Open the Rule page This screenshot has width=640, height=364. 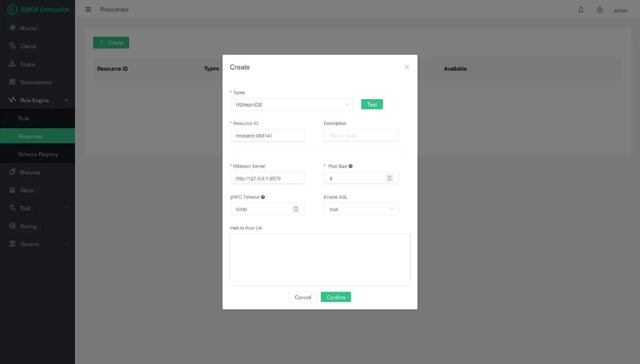pyautogui.click(x=23, y=118)
